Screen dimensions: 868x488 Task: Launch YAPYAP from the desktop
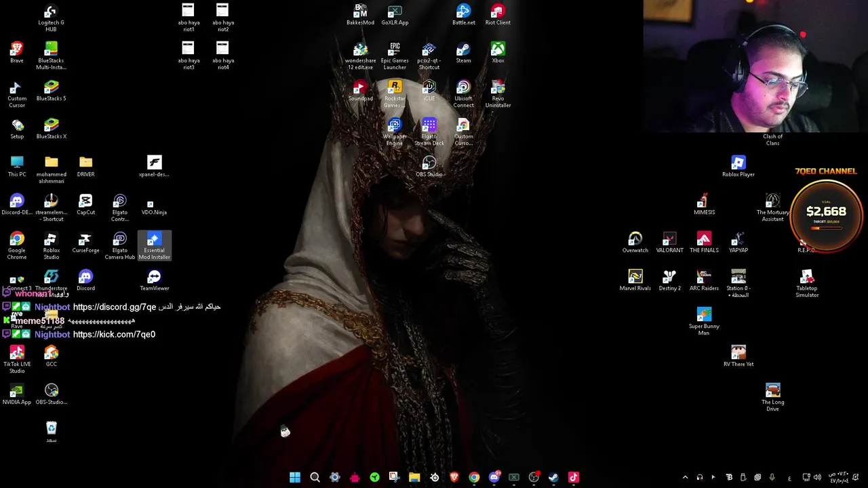point(738,243)
